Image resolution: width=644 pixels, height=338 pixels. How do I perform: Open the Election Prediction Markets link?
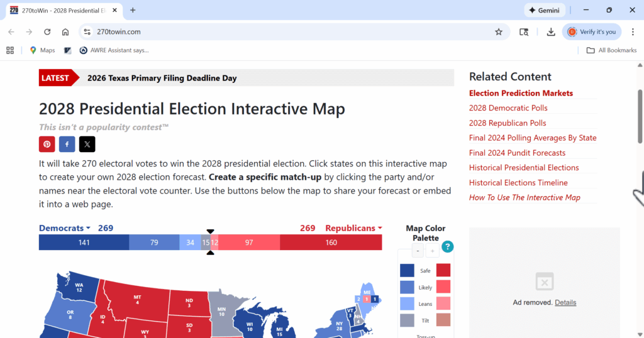[x=521, y=93]
